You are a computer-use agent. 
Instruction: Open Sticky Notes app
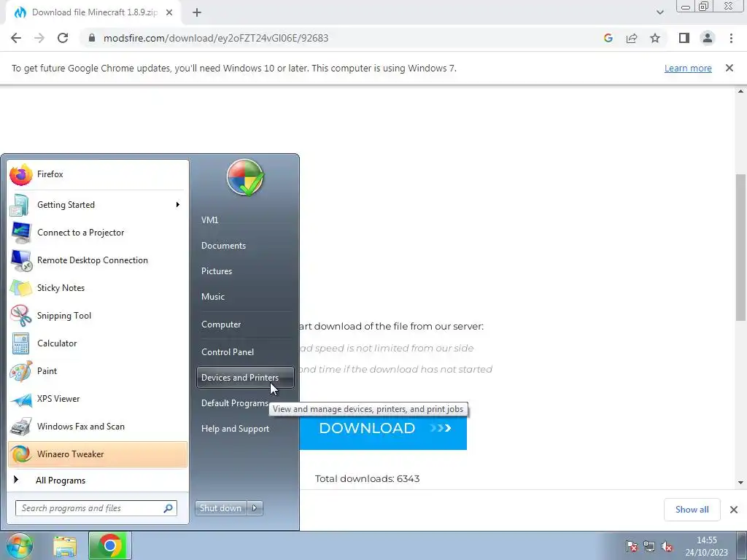click(x=98, y=287)
